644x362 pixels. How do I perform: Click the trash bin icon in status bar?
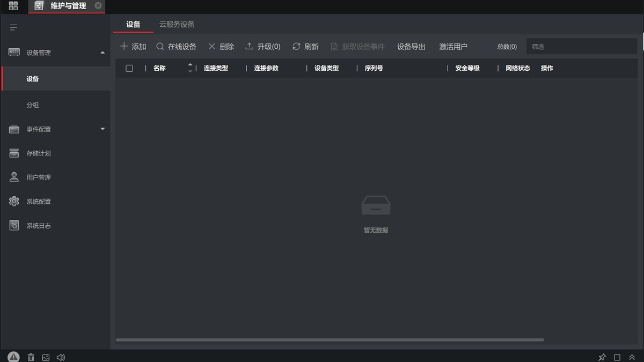tap(31, 357)
